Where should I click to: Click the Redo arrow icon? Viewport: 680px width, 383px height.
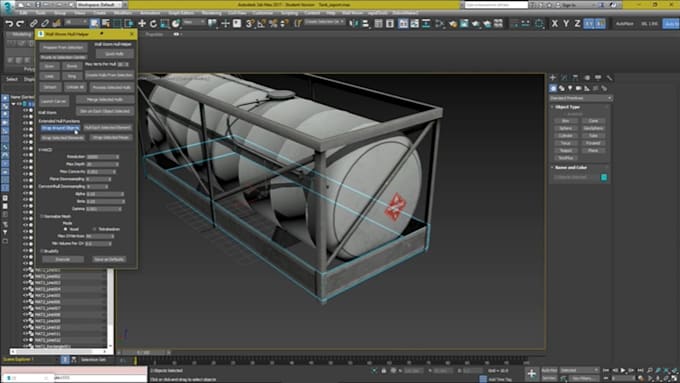point(20,23)
